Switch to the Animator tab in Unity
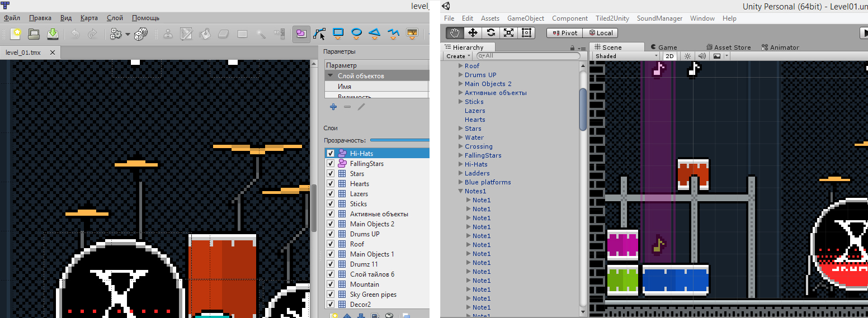The width and height of the screenshot is (868, 318). [x=780, y=48]
